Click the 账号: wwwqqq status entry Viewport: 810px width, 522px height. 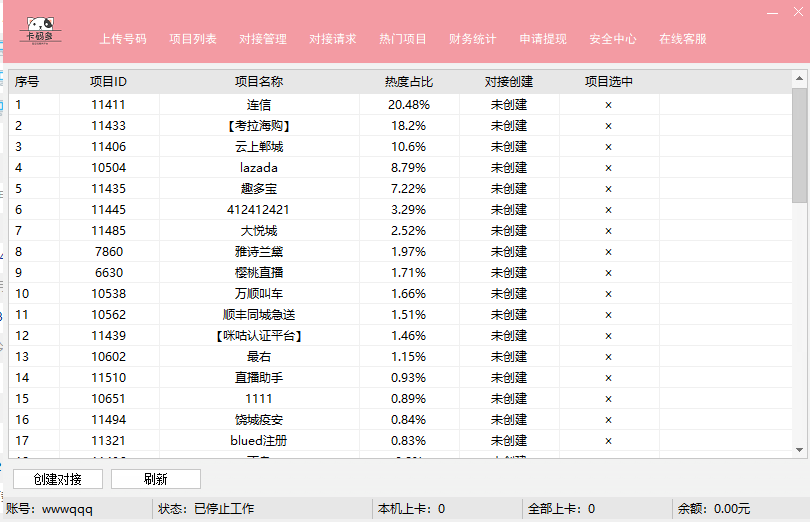point(49,509)
